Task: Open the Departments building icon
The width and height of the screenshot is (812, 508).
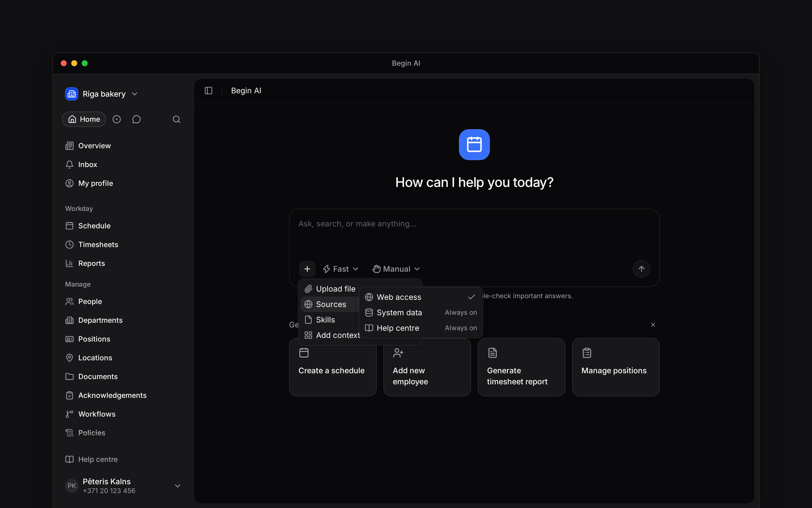Action: tap(70, 320)
